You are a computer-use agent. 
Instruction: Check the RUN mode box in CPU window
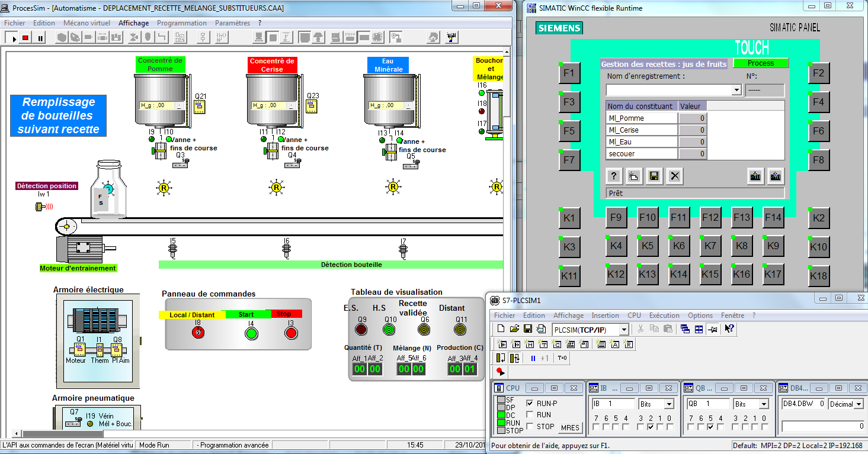point(530,415)
